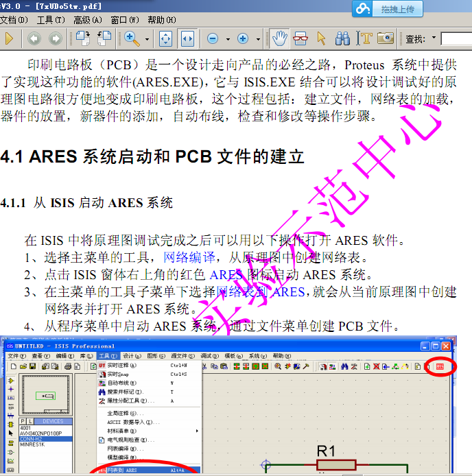Click the L button above the DEVICES list
The height and width of the screenshot is (476, 472).
(x=30, y=421)
